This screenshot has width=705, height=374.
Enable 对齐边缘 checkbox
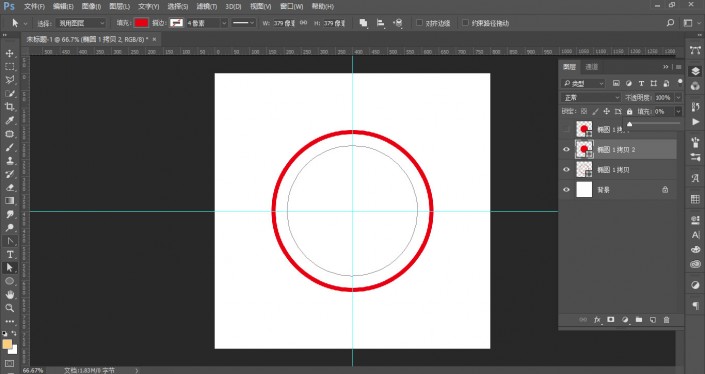tap(419, 23)
